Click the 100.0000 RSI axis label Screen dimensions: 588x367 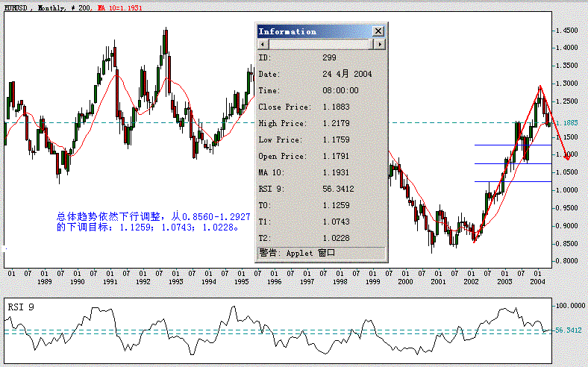coord(570,306)
